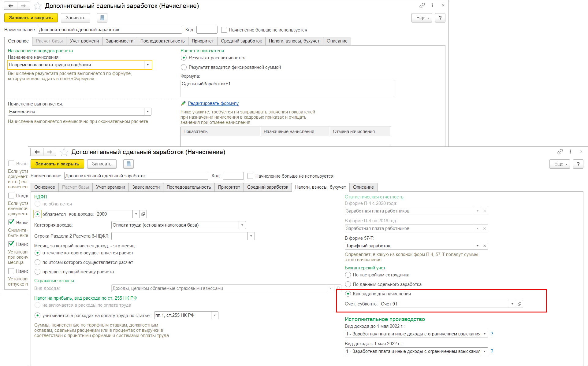Select По настройкам сотрудника radio button
The width and height of the screenshot is (588, 366).
point(348,275)
